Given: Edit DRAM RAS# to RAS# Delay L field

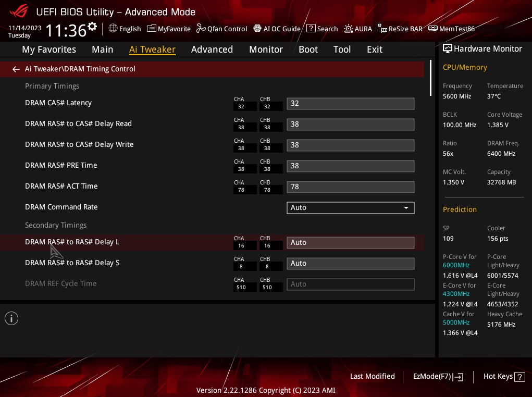Looking at the screenshot, I should [x=351, y=243].
